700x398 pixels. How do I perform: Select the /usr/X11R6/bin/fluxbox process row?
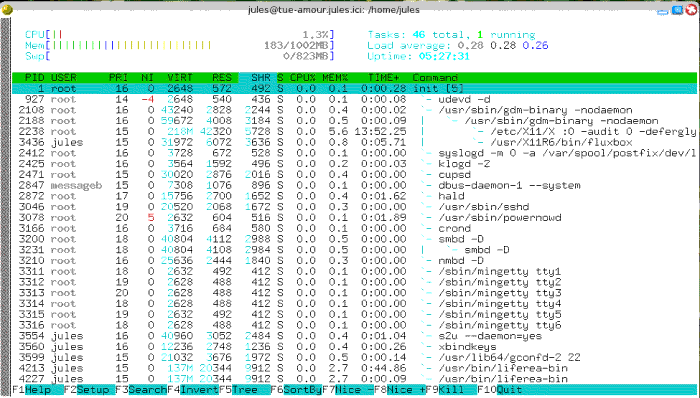354,142
